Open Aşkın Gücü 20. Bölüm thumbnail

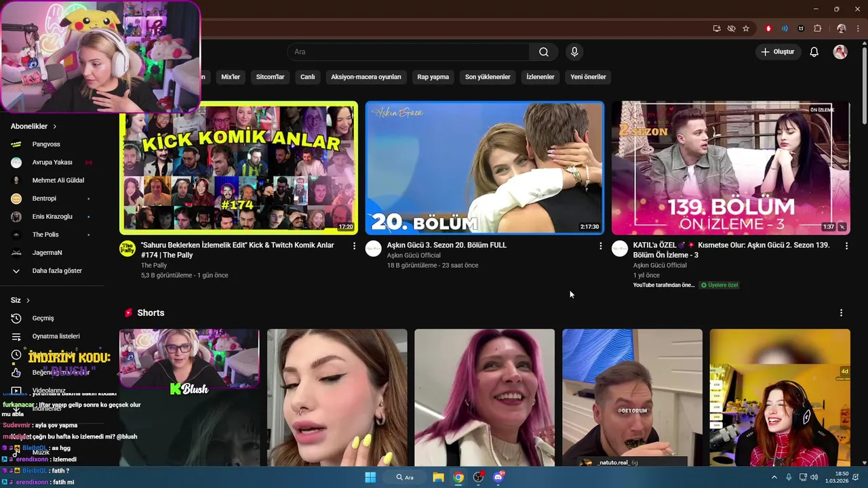pos(484,168)
